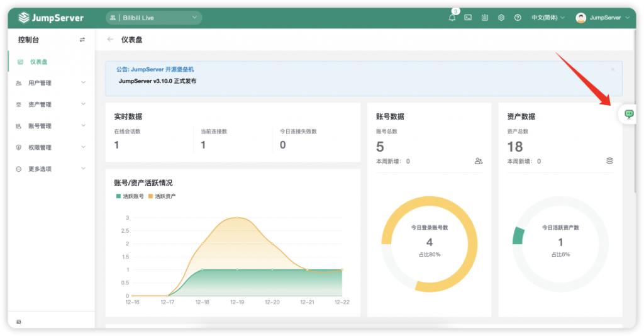Select 仪表盘 in the sidebar

pos(52,62)
